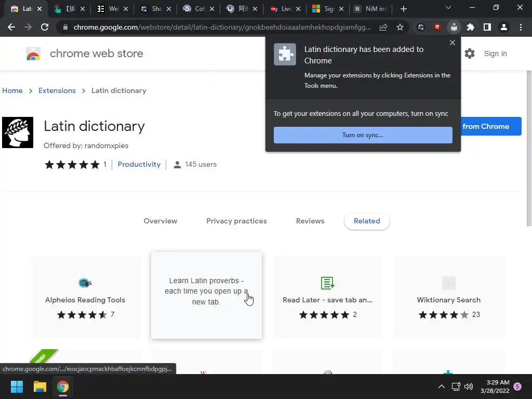The width and height of the screenshot is (532, 399).
Task: Bookmark this page with the star icon
Action: point(400,27)
